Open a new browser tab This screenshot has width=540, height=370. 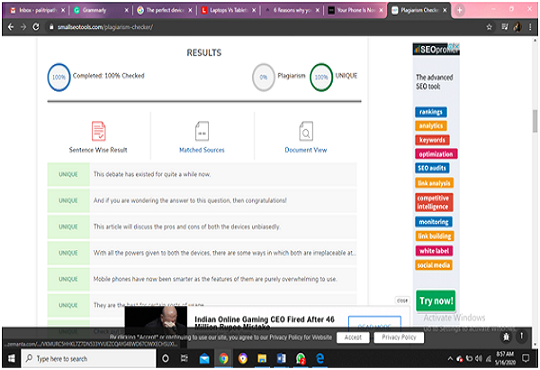point(459,10)
